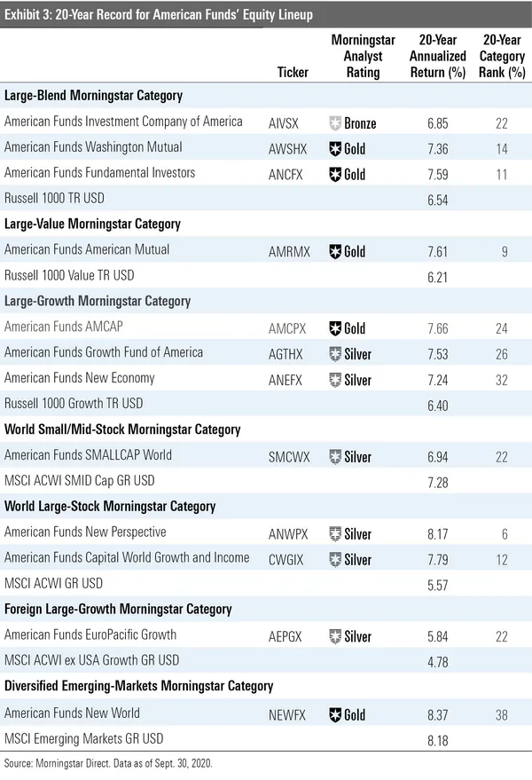Click the Silver medal icon for ANWPX
The width and height of the screenshot is (532, 780).
point(335,533)
